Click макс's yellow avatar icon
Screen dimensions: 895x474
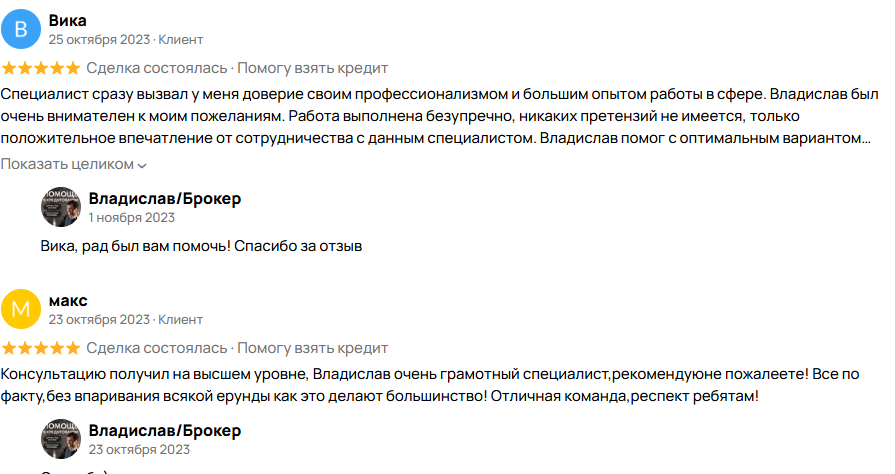tap(21, 309)
